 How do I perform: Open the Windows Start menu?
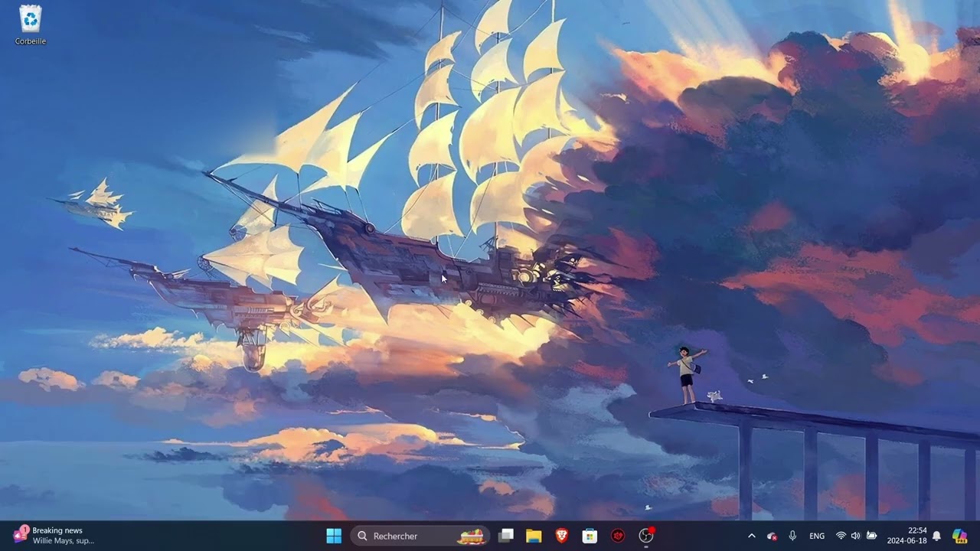click(x=334, y=536)
